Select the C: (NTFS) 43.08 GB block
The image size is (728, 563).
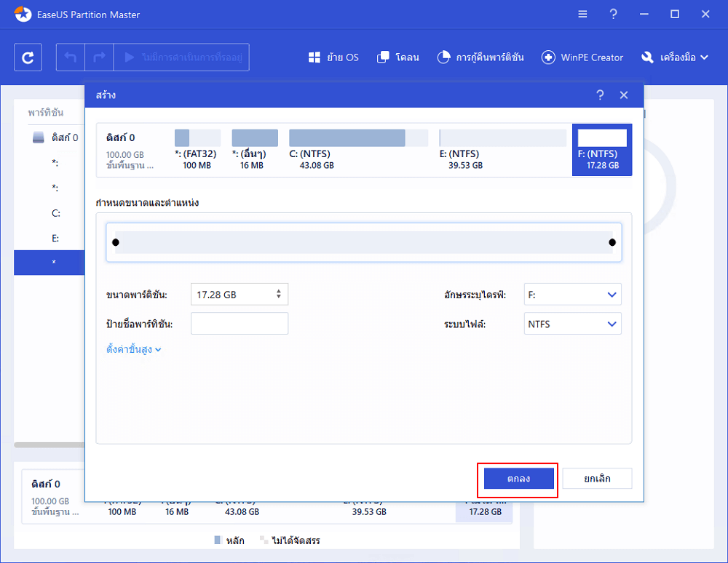(358, 149)
